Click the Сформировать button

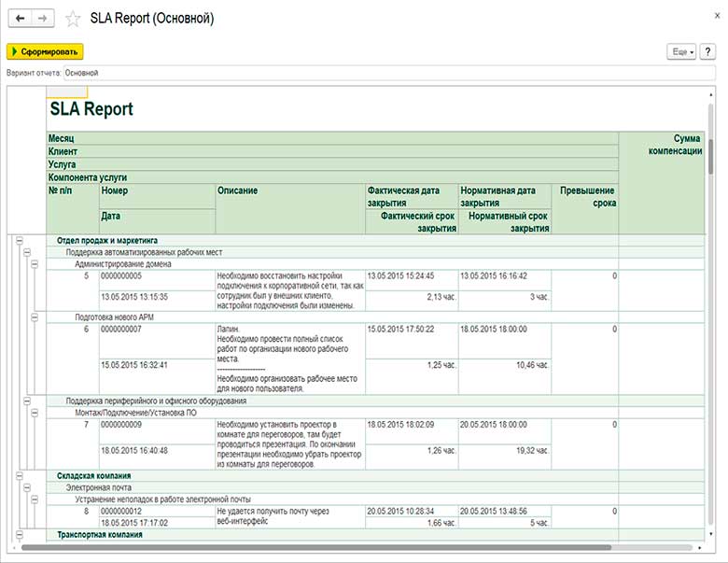[45, 51]
